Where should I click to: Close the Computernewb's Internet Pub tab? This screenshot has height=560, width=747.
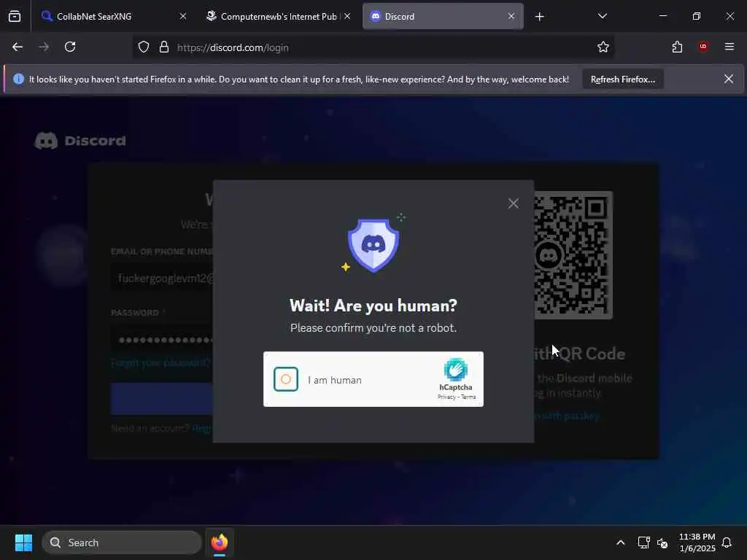click(x=347, y=16)
